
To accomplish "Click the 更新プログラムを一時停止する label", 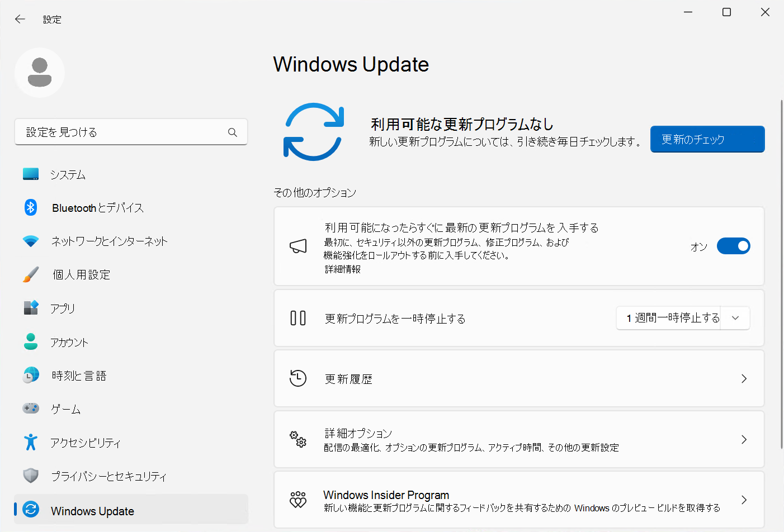I will coord(395,319).
